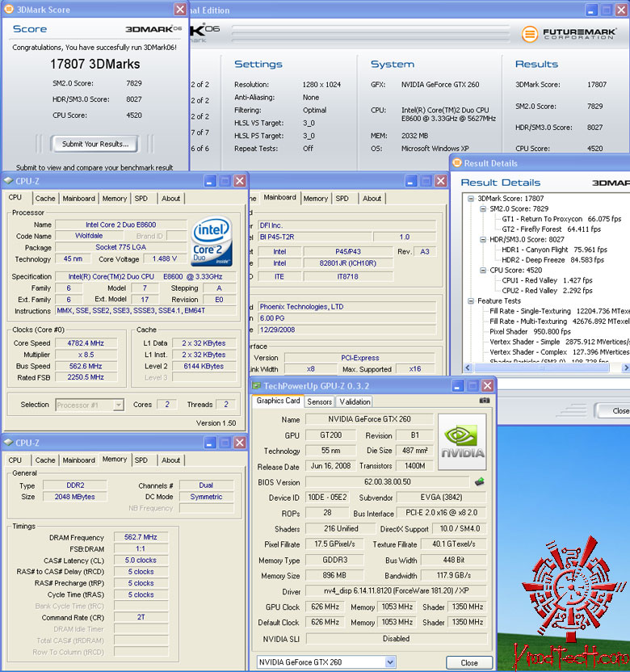
Task: Click right arrow of Result Details scrollbar
Action: 626,367
